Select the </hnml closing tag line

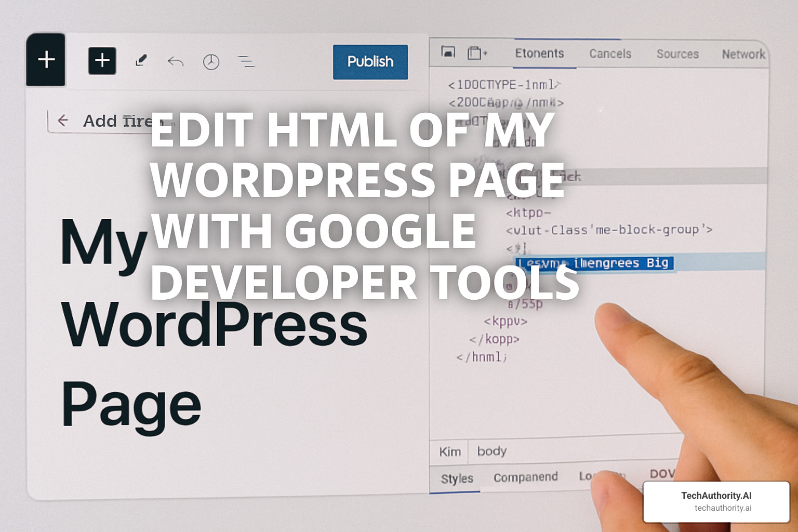coord(481,357)
